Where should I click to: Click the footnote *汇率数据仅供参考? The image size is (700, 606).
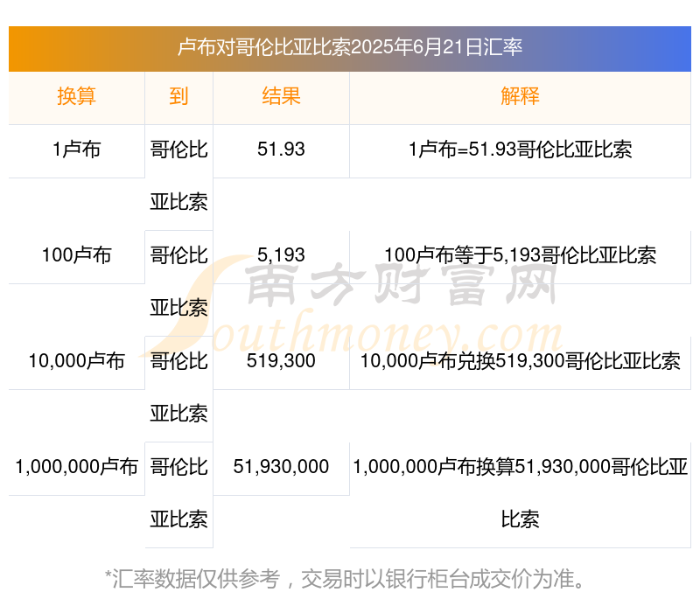coord(345,579)
